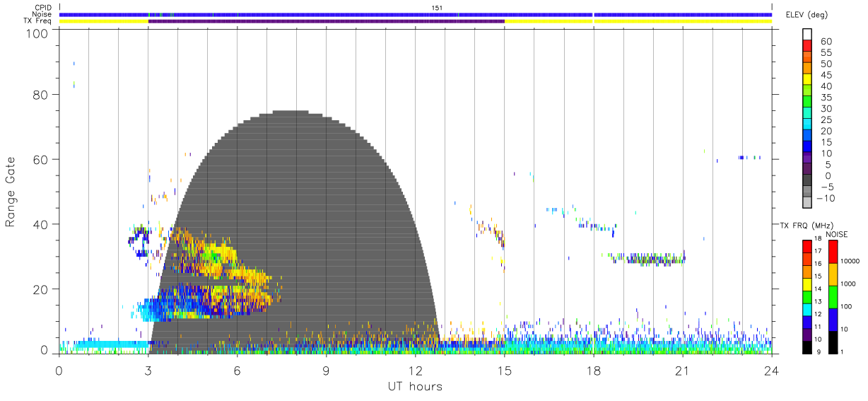The image size is (868, 401).
Task: Click the 'NOISE' legend title above color bar
Action: tap(838, 234)
